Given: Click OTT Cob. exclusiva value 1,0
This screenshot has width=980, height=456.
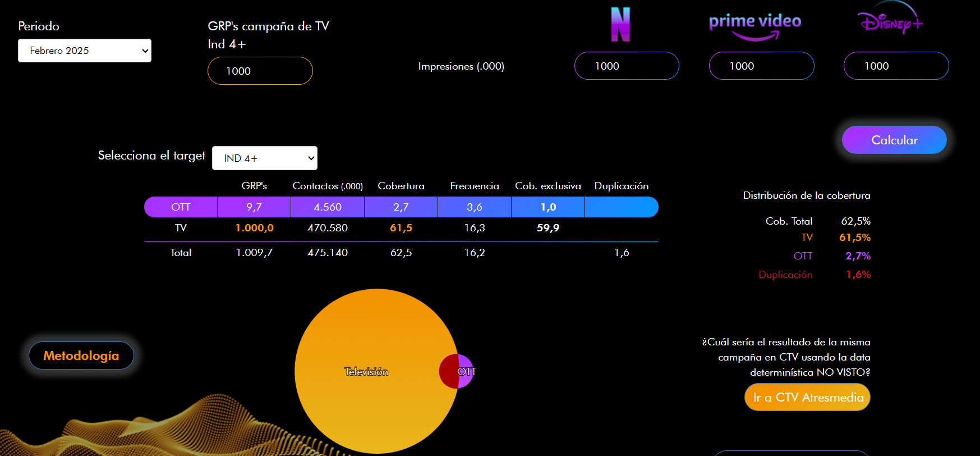Looking at the screenshot, I should [548, 207].
